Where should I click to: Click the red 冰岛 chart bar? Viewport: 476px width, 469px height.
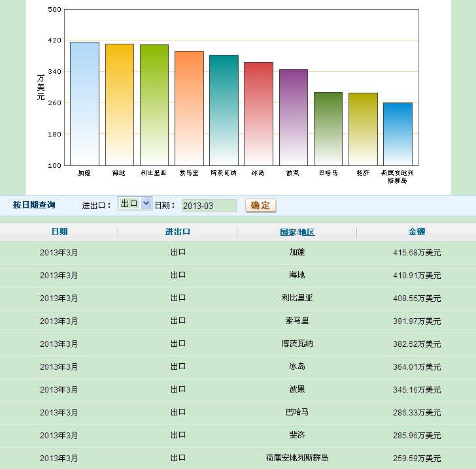(x=258, y=114)
